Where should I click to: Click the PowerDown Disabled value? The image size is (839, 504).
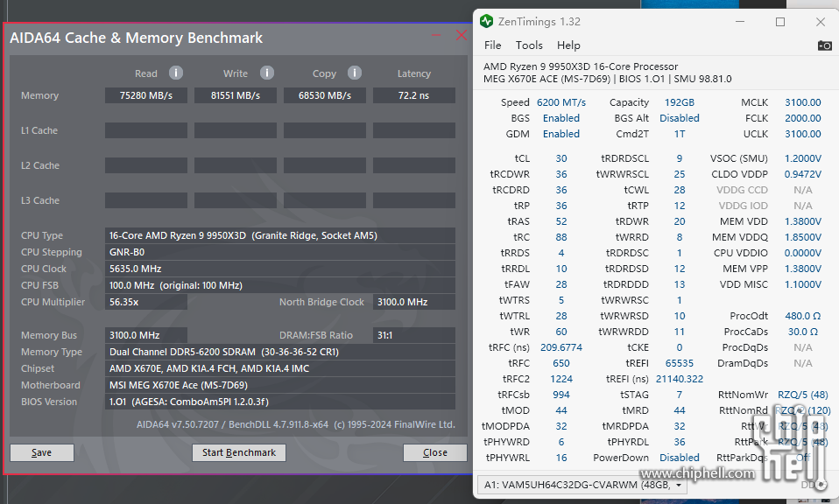coord(680,458)
